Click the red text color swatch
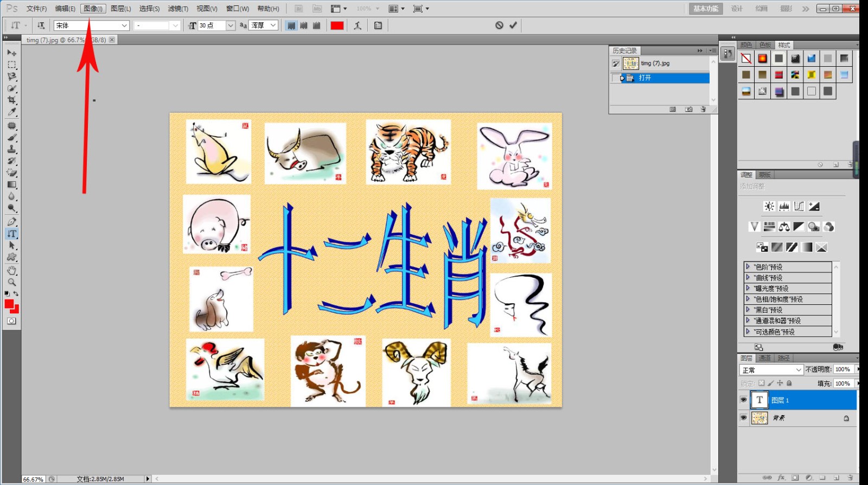 pyautogui.click(x=337, y=25)
